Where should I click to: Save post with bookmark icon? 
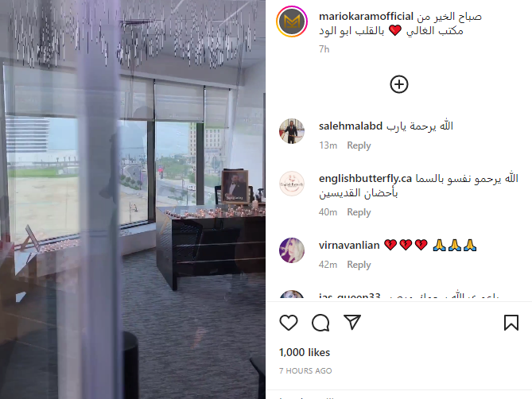pos(511,323)
